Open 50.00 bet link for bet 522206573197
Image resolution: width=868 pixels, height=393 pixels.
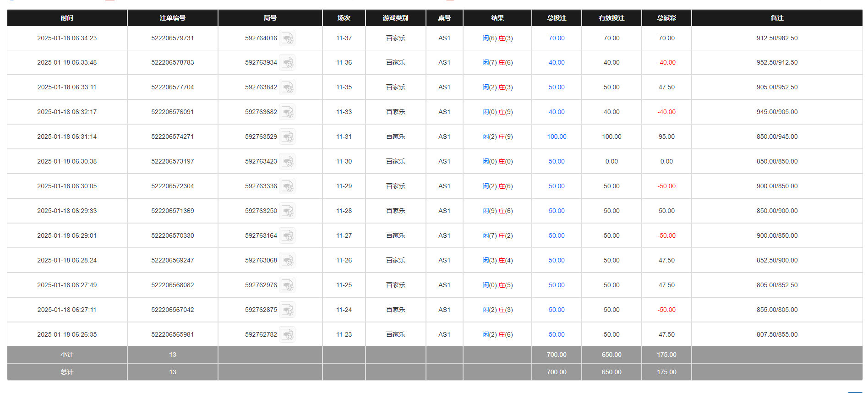pyautogui.click(x=557, y=162)
